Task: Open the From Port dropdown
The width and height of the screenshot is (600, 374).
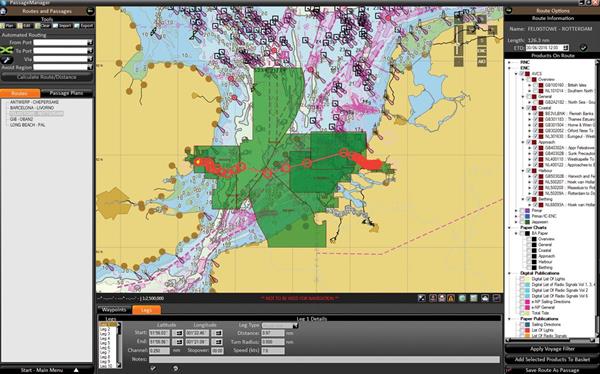Action: click(90, 42)
